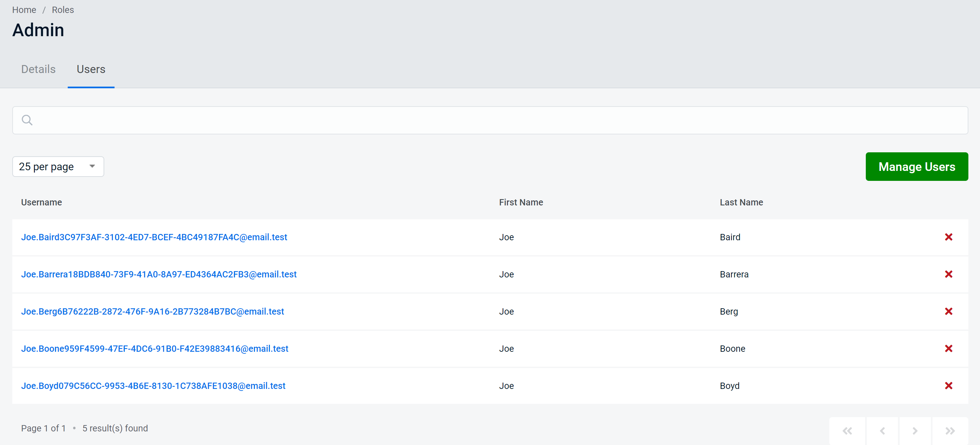Remove Joe Berg using the red X
Viewport: 980px width, 445px height.
tap(949, 311)
